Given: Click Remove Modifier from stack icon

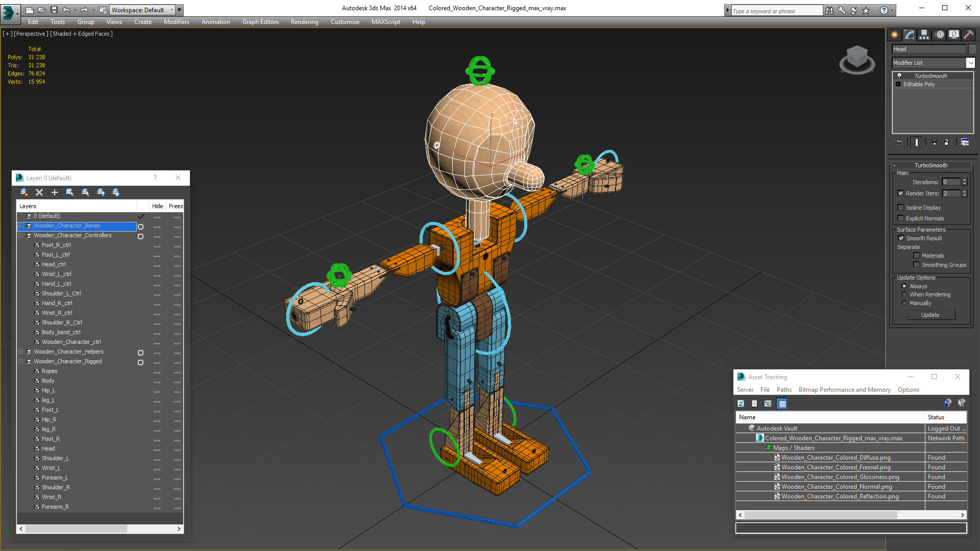Looking at the screenshot, I should tap(947, 142).
